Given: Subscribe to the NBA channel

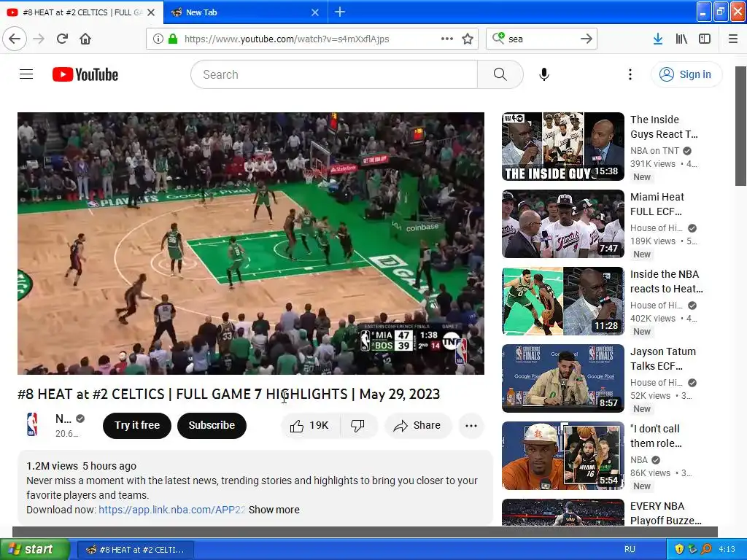Looking at the screenshot, I should point(212,425).
